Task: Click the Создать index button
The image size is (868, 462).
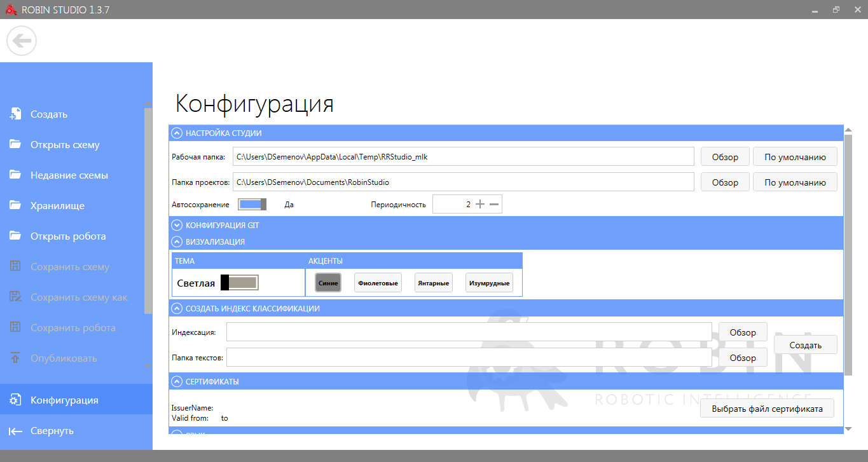Action: [x=806, y=345]
